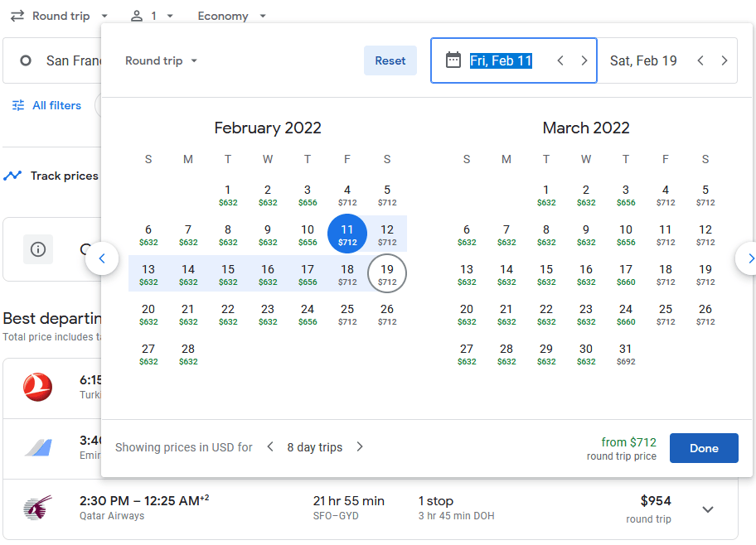The height and width of the screenshot is (545, 756).
Task: Click the circular back arrow over the calendar
Action: [x=101, y=258]
